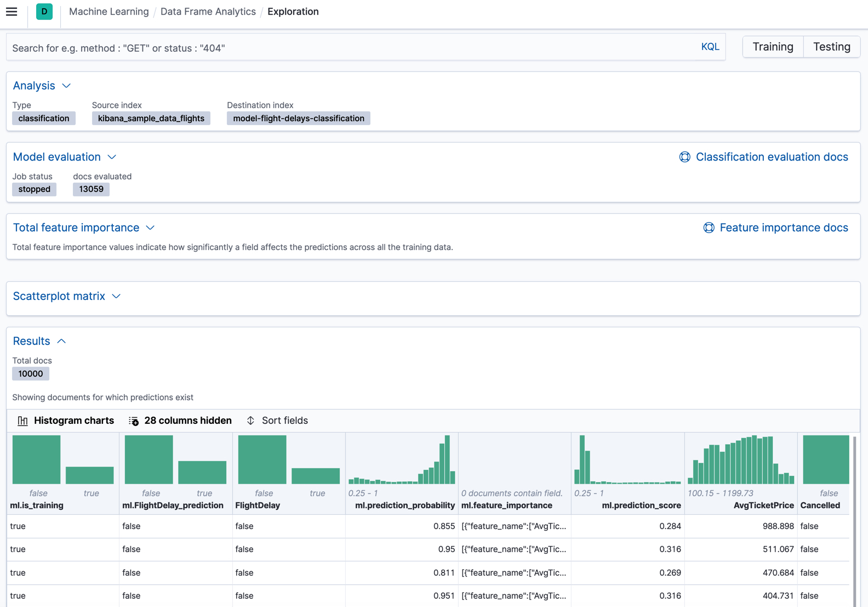This screenshot has height=607, width=868.
Task: Expand the Scatterplot matrix section
Action: coord(116,296)
